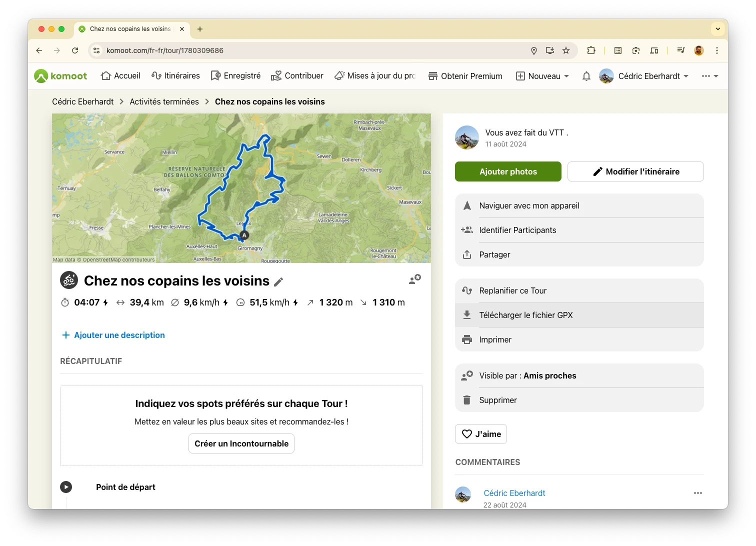This screenshot has width=756, height=546.
Task: Click Créer un Incontournable button
Action: 241,443
